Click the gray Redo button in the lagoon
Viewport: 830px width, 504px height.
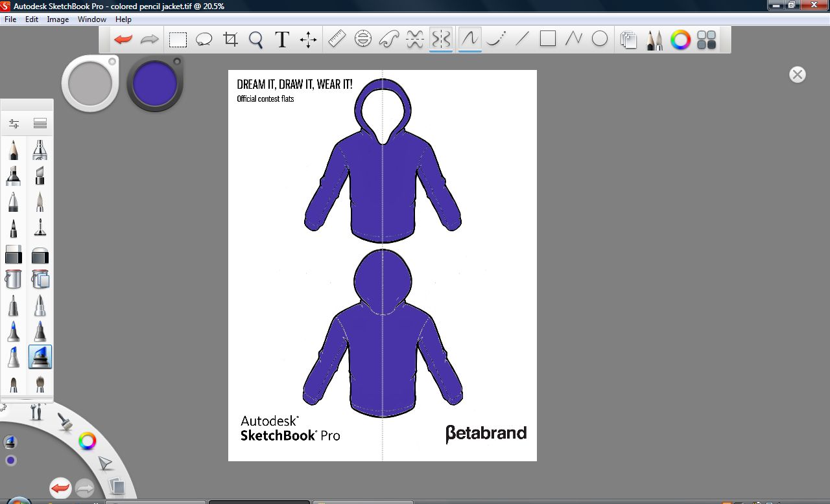tap(85, 488)
